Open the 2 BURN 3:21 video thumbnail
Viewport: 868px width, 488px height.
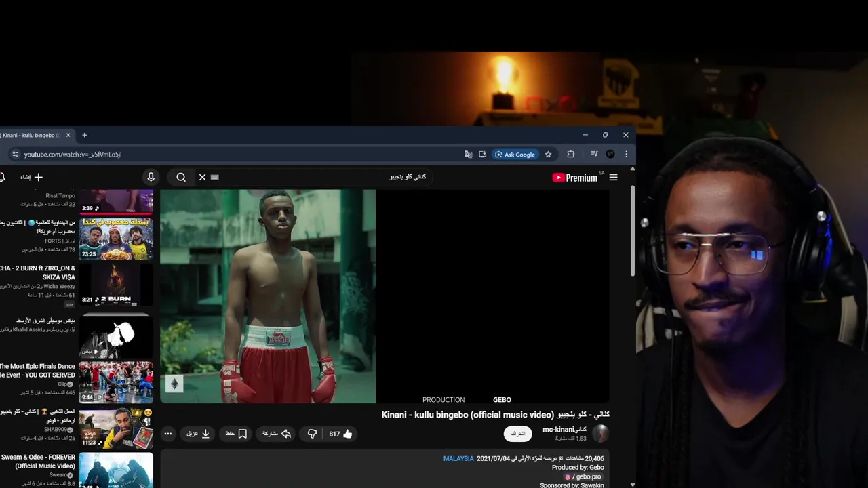click(x=116, y=284)
